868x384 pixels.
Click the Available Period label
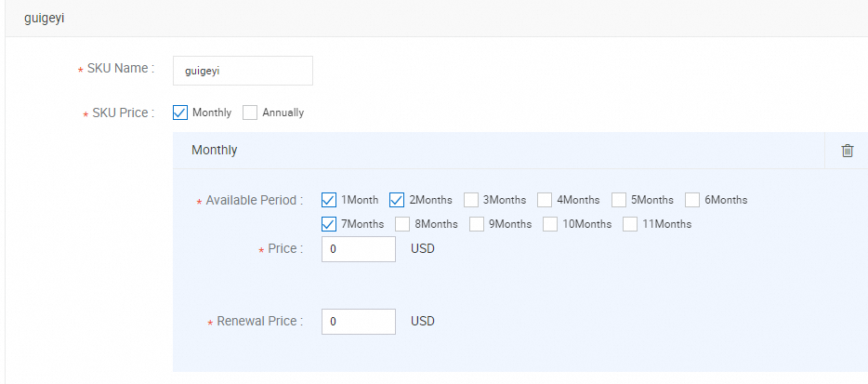(x=254, y=201)
